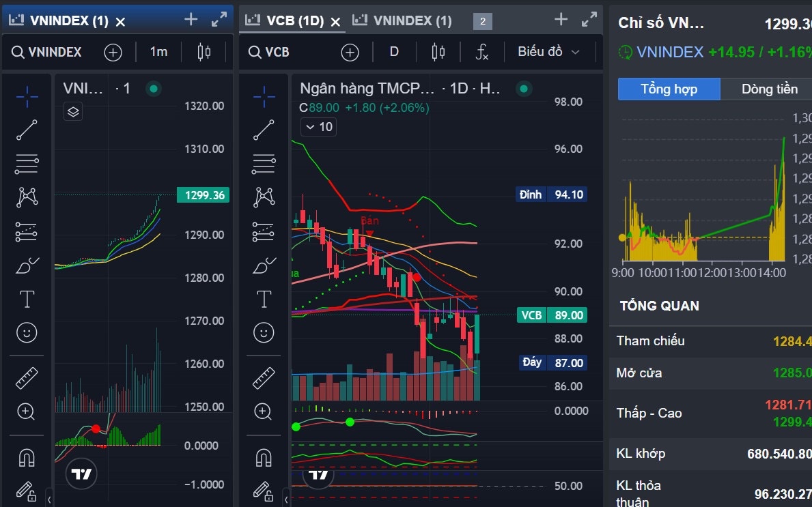Toggle market status dot on VNINDEX chart
This screenshot has height=507, width=812.
click(x=153, y=89)
